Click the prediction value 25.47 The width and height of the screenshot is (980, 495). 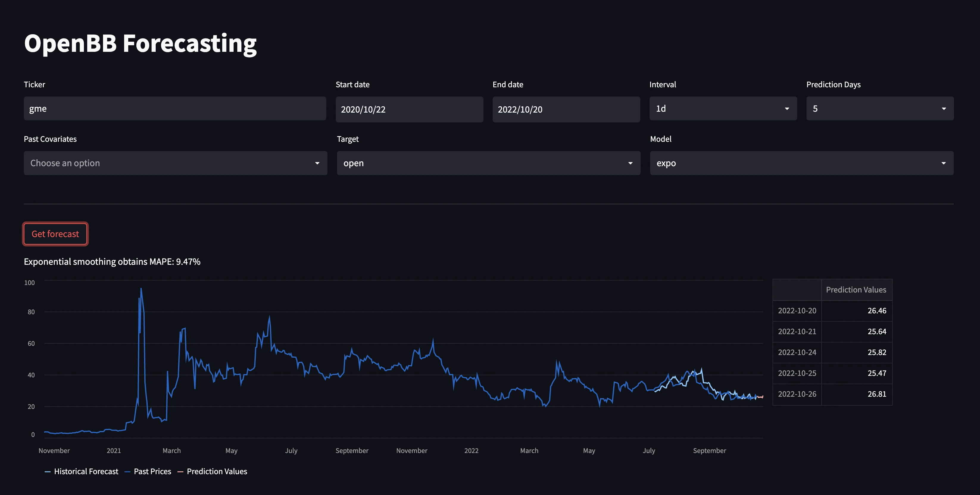[x=877, y=373]
